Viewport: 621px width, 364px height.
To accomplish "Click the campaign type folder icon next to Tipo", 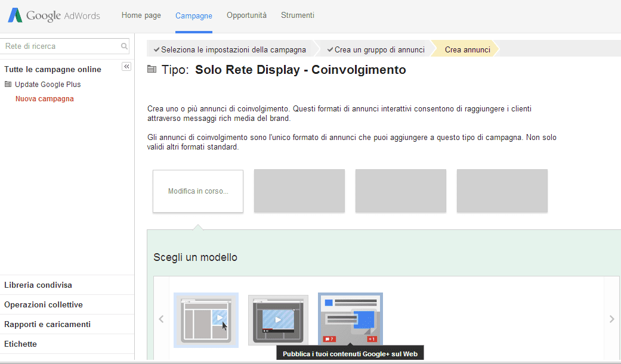I will (x=152, y=69).
